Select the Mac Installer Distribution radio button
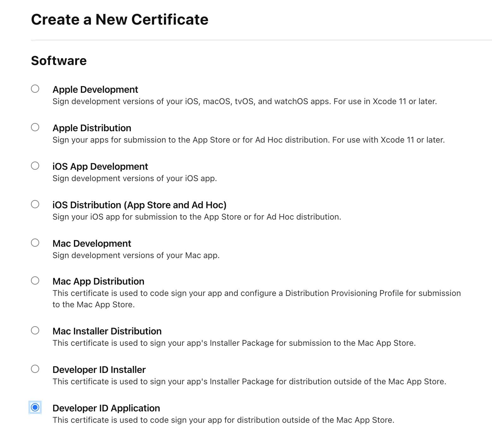This screenshot has height=448, width=492. pos(35,330)
